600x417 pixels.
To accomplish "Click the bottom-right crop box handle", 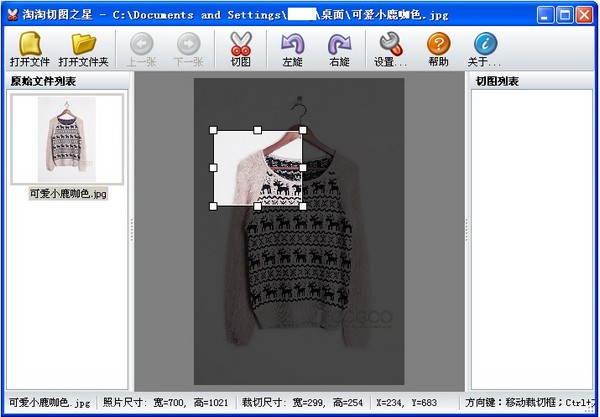I will click(303, 207).
